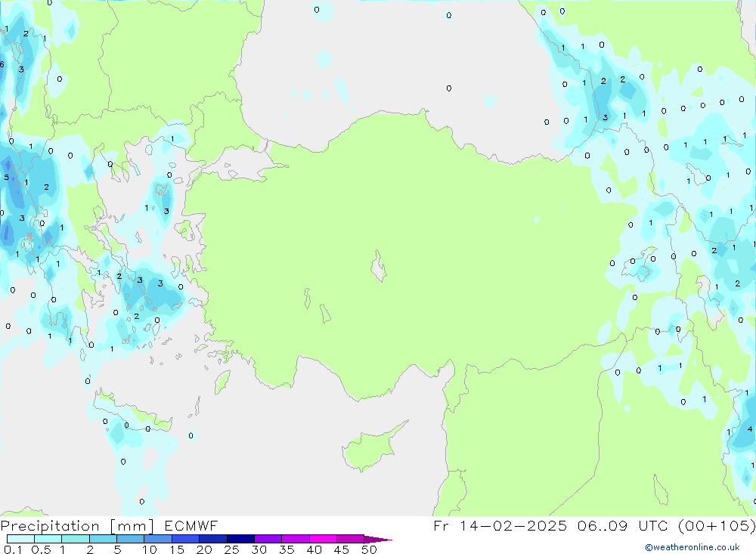Pick the 1–2 mm legend color segment
Image resolution: width=756 pixels, height=554 pixels.
[76, 539]
